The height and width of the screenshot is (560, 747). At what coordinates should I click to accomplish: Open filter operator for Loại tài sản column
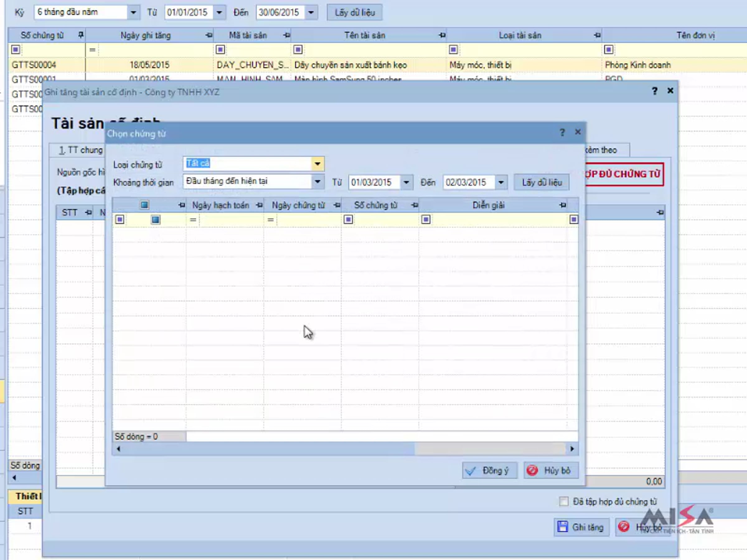pyautogui.click(x=453, y=49)
